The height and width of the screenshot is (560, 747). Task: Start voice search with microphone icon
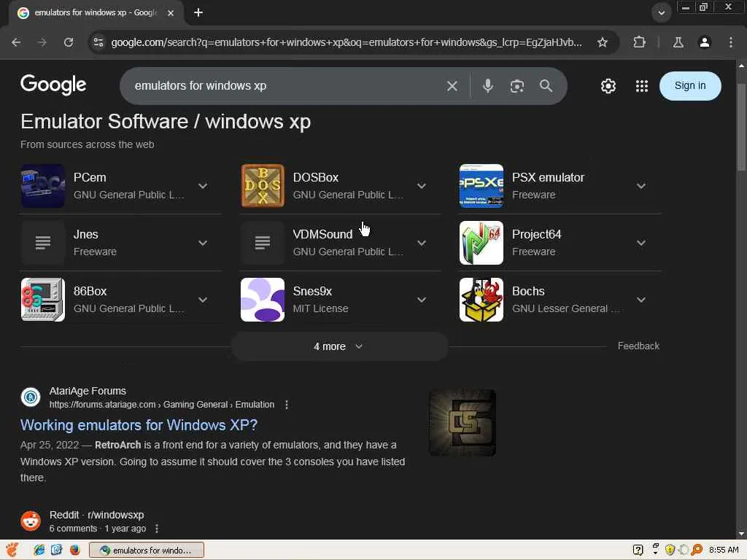point(488,86)
